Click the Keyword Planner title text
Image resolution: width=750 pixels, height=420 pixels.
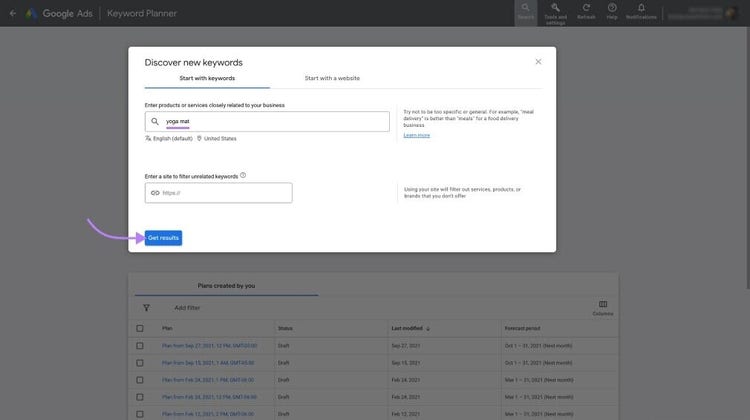(x=142, y=13)
